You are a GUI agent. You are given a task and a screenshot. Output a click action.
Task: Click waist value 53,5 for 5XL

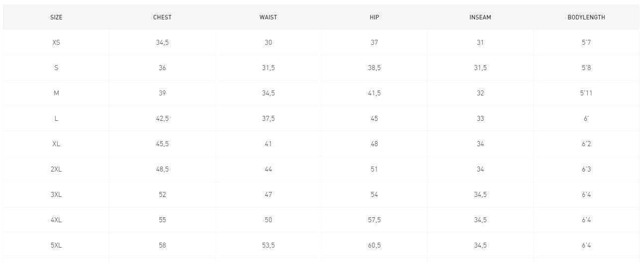click(268, 246)
